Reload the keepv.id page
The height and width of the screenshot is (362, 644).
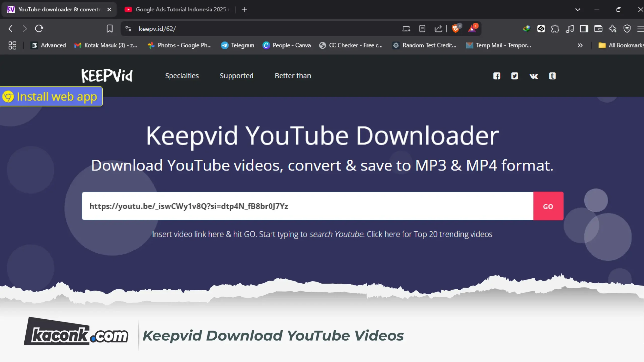point(39,29)
